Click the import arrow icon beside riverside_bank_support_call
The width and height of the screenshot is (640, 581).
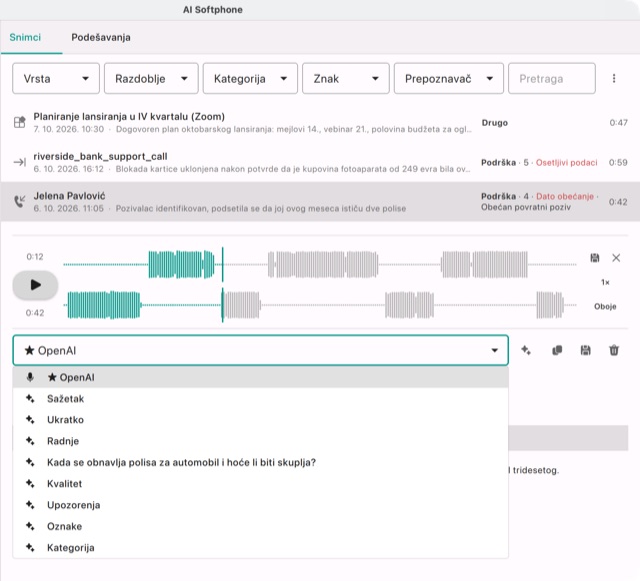pos(20,162)
